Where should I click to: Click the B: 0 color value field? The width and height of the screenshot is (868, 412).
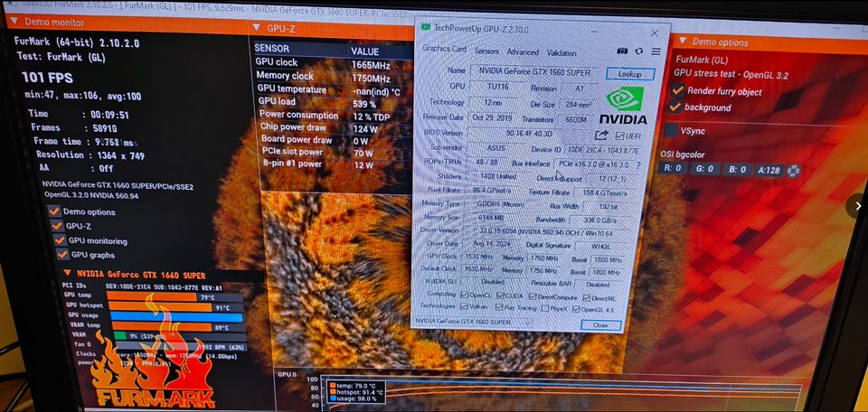click(737, 170)
